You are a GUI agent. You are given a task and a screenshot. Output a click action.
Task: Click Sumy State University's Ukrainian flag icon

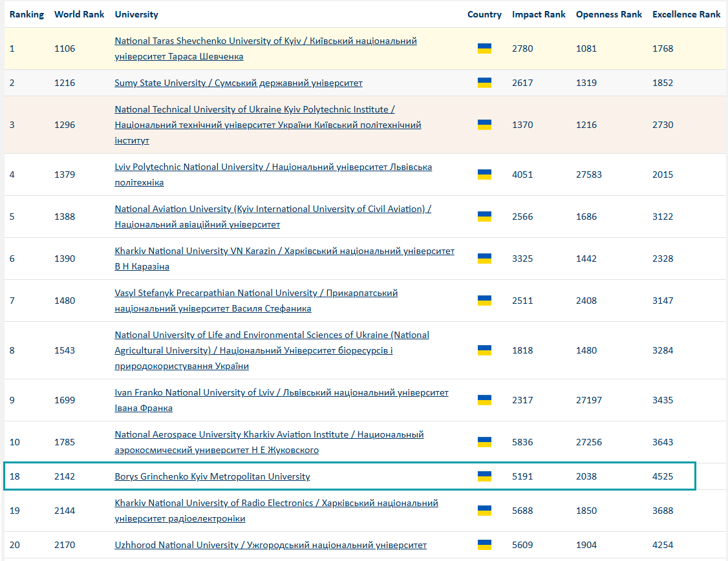484,83
